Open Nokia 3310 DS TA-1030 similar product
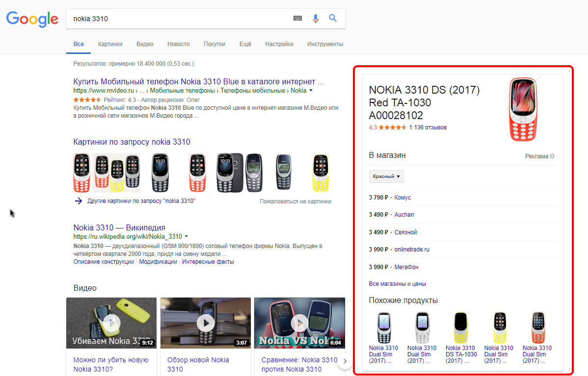The image size is (588, 376). pyautogui.click(x=461, y=354)
